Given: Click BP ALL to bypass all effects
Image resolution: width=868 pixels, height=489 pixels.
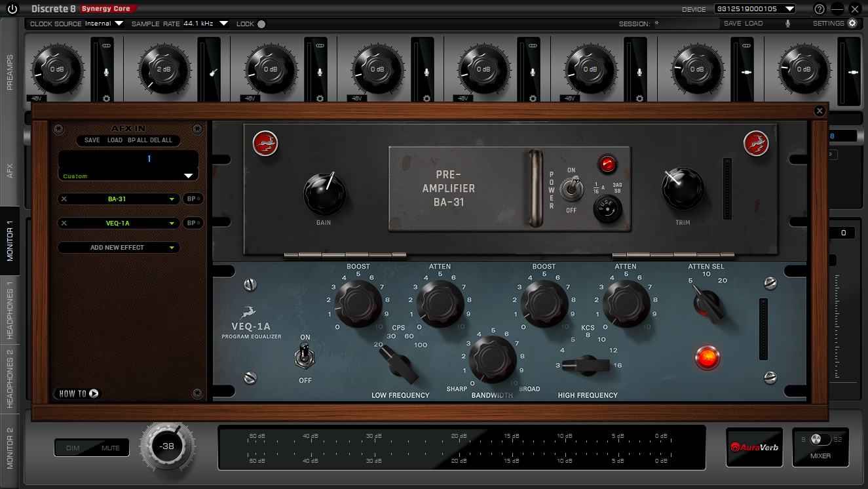Looking at the screenshot, I should coord(136,140).
